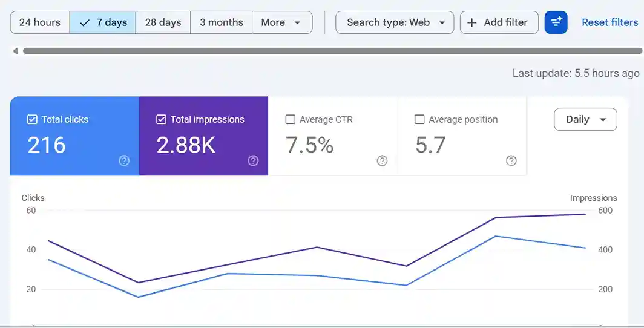644x328 pixels.
Task: Switch to the 28 days range
Action: (163, 22)
